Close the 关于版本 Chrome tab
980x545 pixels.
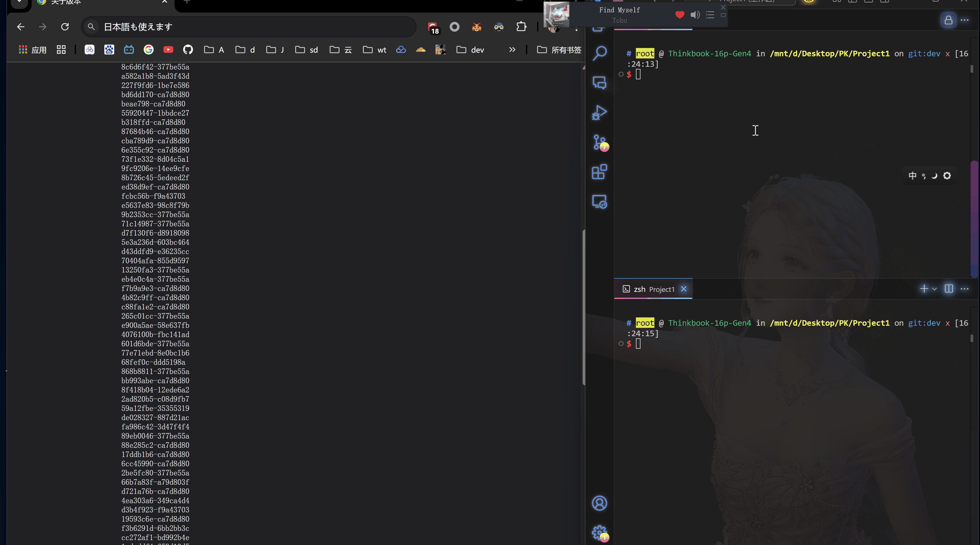coord(165,2)
